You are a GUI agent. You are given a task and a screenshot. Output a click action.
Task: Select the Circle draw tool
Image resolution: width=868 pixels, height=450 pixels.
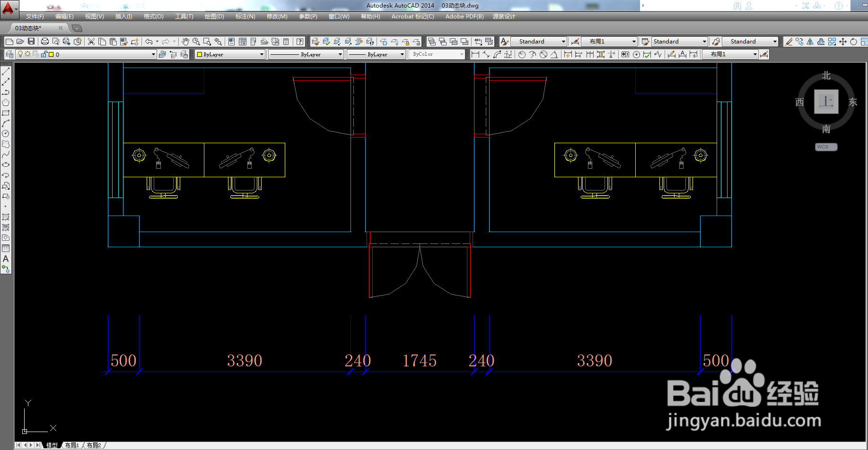coord(6,134)
